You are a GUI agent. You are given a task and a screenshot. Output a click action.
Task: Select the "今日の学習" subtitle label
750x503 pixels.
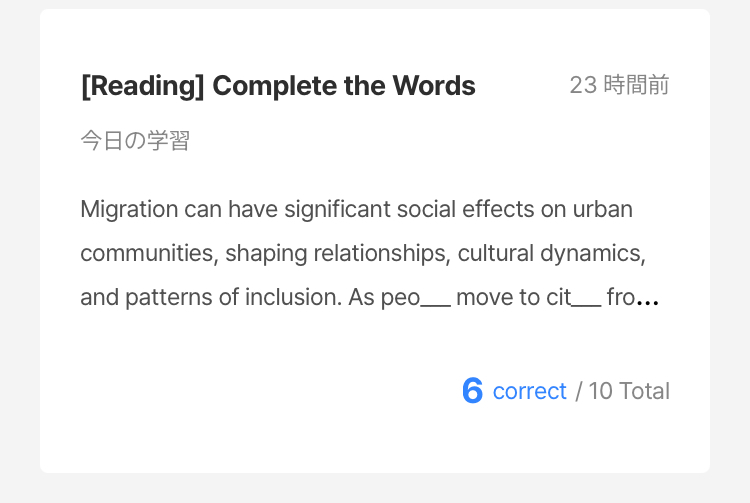click(135, 141)
